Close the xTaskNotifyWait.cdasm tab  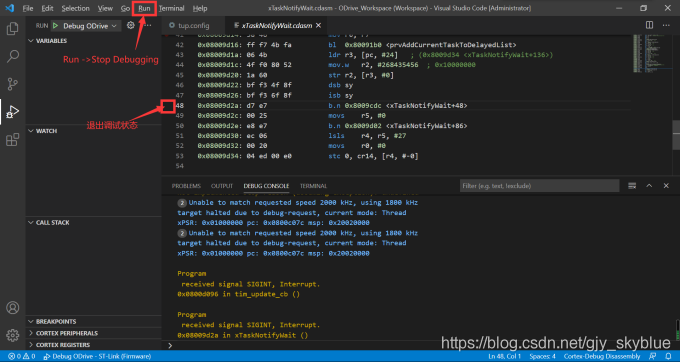point(318,25)
